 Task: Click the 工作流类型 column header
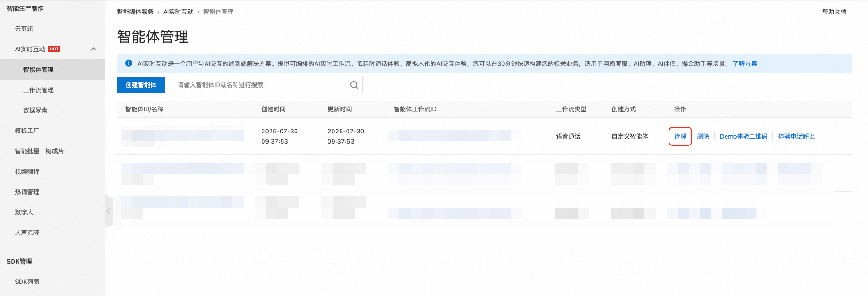[571, 109]
